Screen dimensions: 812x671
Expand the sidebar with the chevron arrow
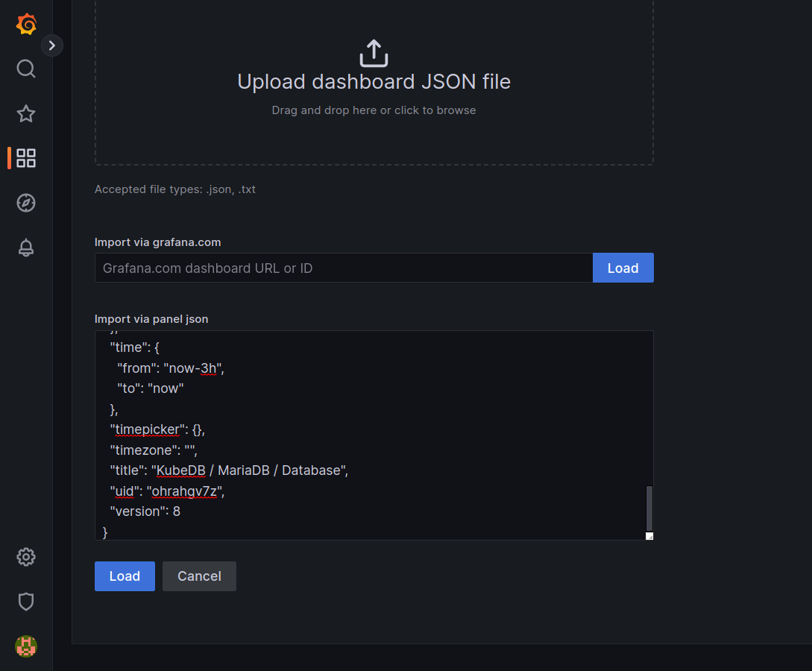click(51, 45)
